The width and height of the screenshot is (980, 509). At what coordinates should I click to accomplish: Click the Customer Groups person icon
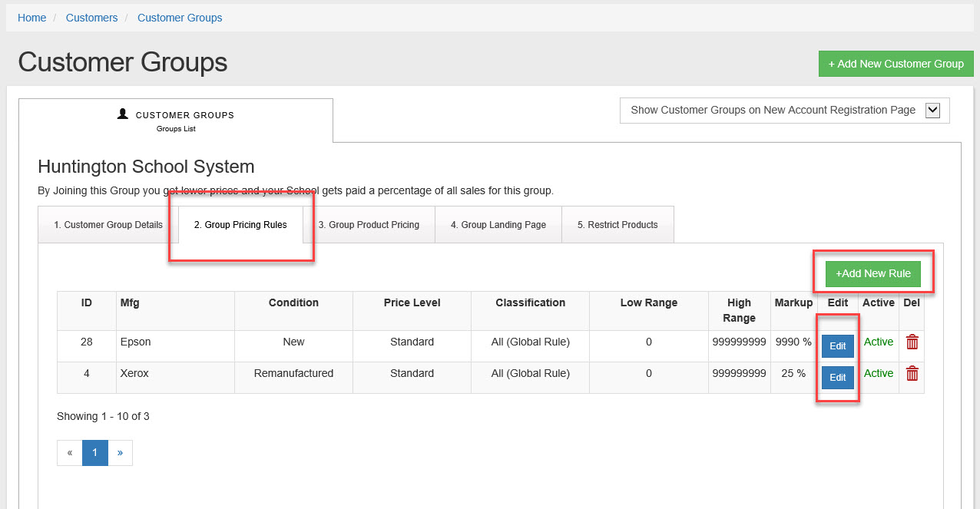tap(123, 114)
